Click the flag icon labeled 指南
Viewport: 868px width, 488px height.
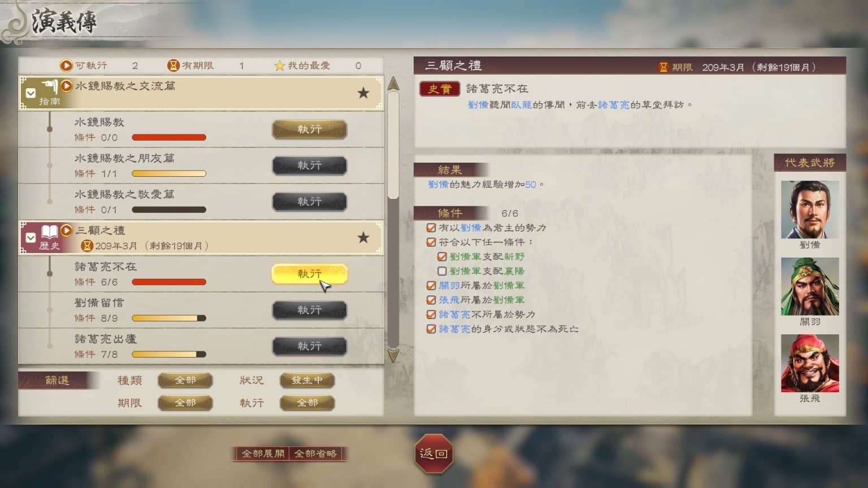49,87
